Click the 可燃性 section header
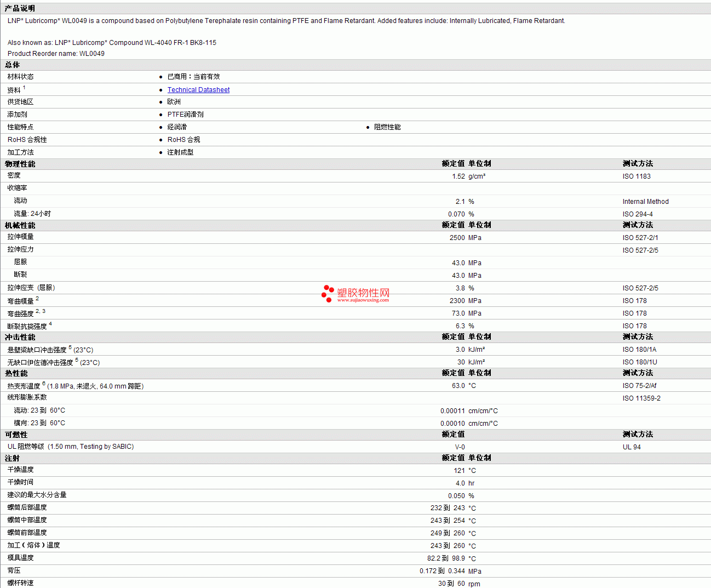711x588 pixels. [x=16, y=435]
